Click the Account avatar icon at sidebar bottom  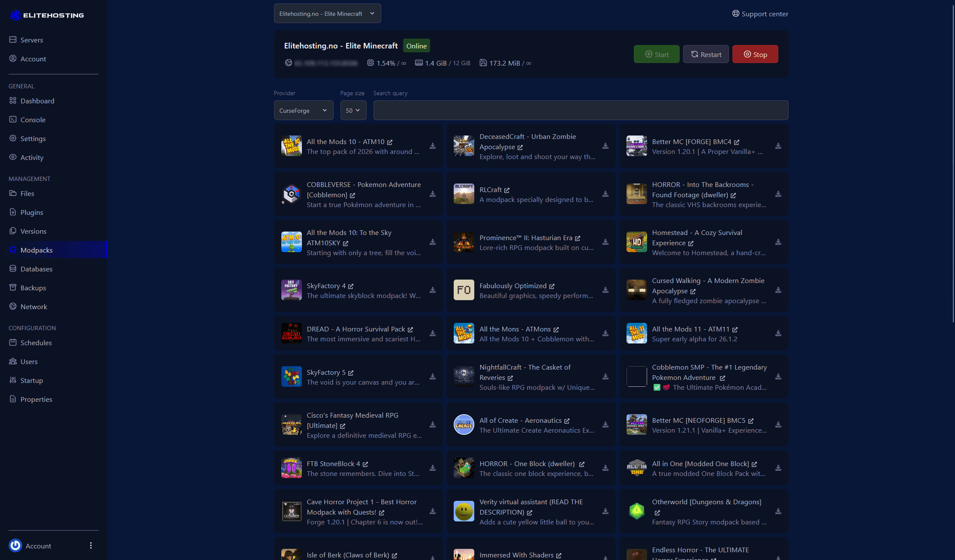tap(15, 545)
